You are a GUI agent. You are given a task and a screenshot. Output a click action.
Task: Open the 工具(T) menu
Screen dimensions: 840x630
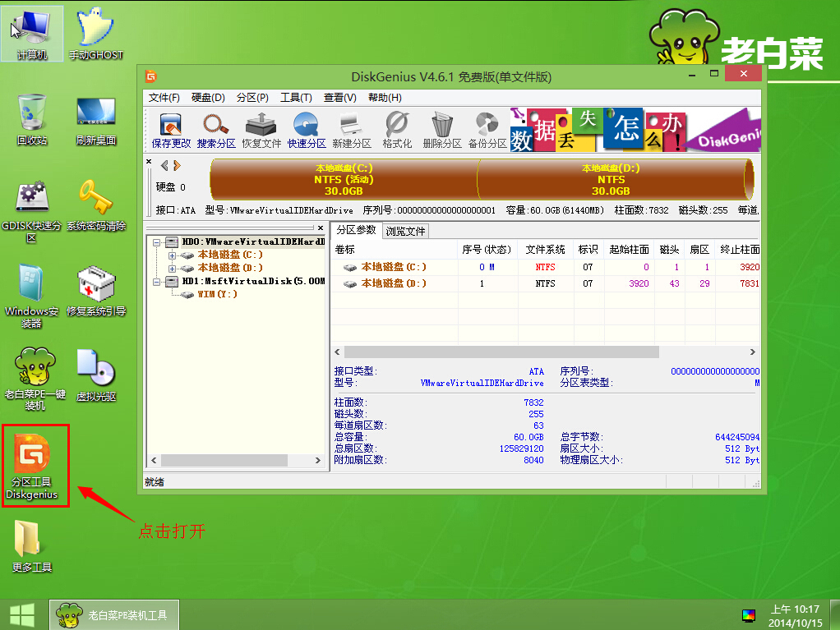point(296,98)
